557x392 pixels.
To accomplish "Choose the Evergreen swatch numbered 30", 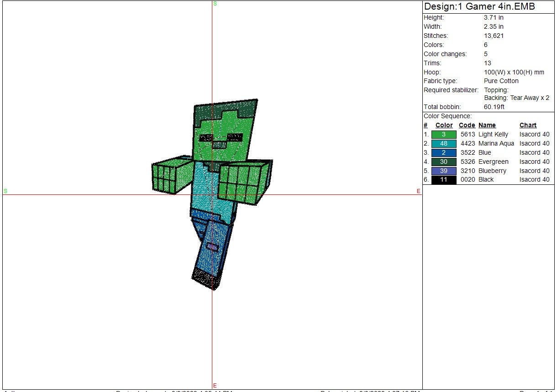I will 443,162.
